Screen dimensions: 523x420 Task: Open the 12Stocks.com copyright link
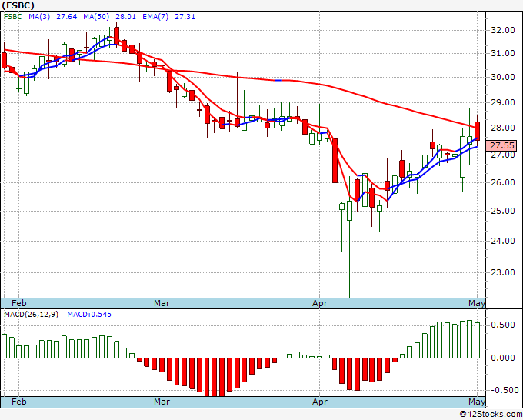[491, 415]
